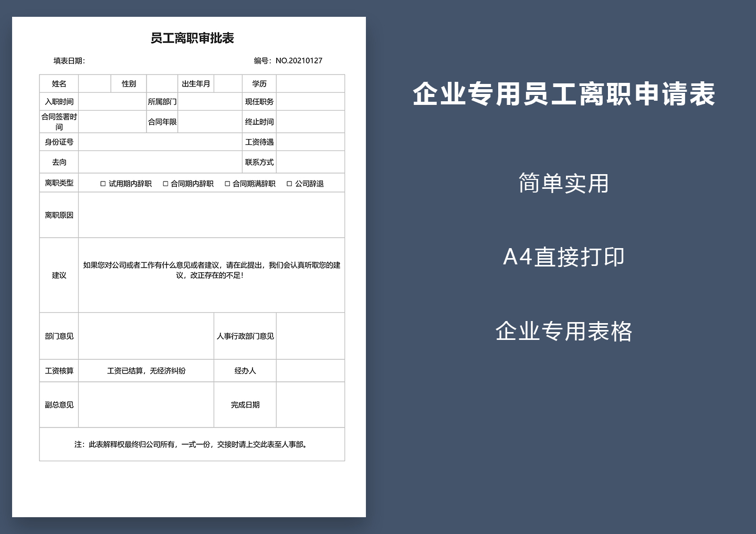
Task: Click the 姓名 input cell
Action: [x=95, y=83]
